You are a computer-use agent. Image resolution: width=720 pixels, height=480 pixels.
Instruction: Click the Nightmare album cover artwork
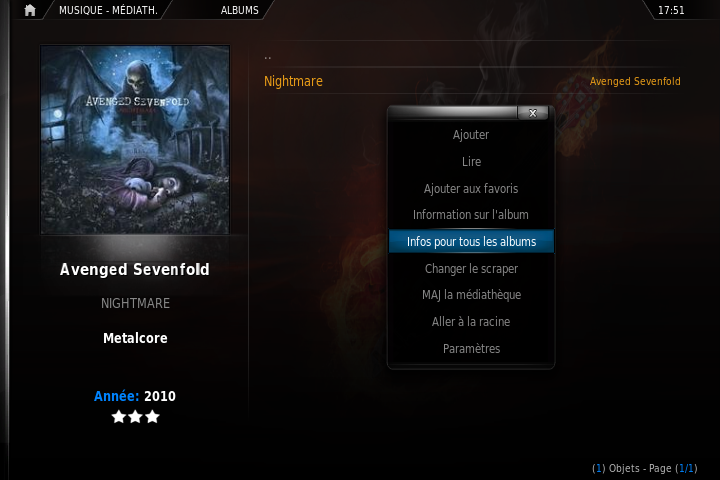[x=135, y=140]
